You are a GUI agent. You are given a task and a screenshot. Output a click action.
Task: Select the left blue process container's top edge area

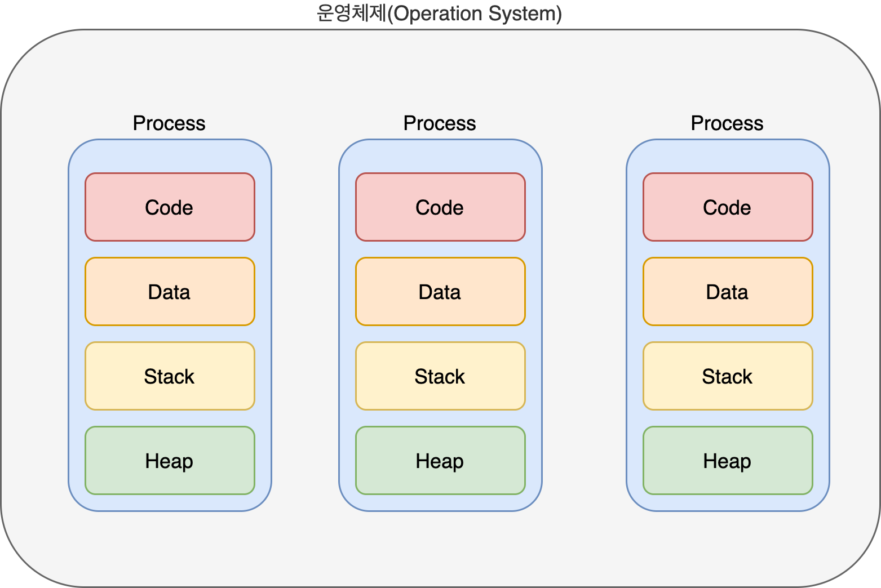coord(170,156)
